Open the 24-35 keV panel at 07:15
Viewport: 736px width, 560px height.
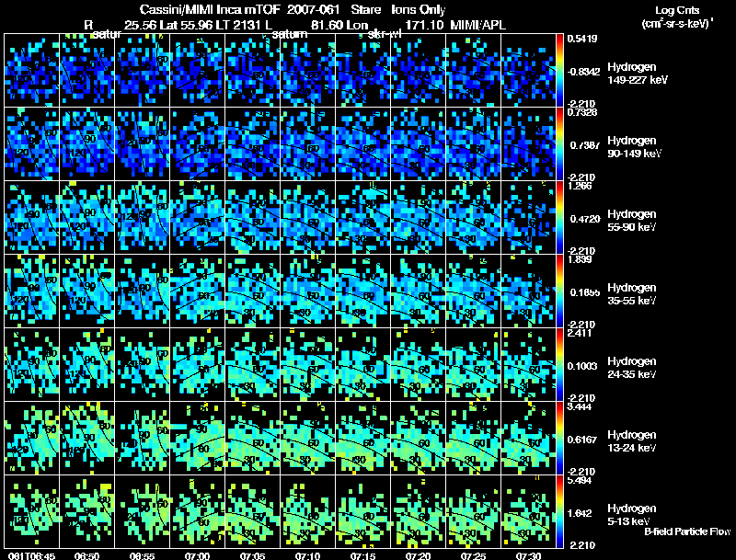pyautogui.click(x=362, y=365)
